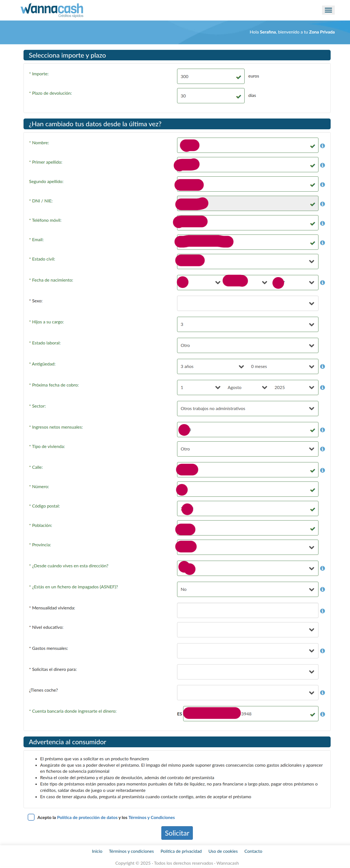Open the Nivel educativo dropdown
The image size is (350, 868).
tap(247, 630)
